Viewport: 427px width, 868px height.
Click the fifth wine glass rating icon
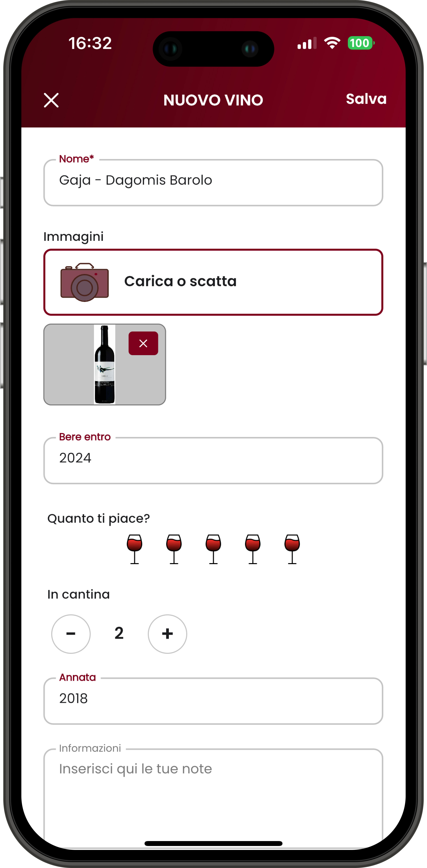(293, 548)
